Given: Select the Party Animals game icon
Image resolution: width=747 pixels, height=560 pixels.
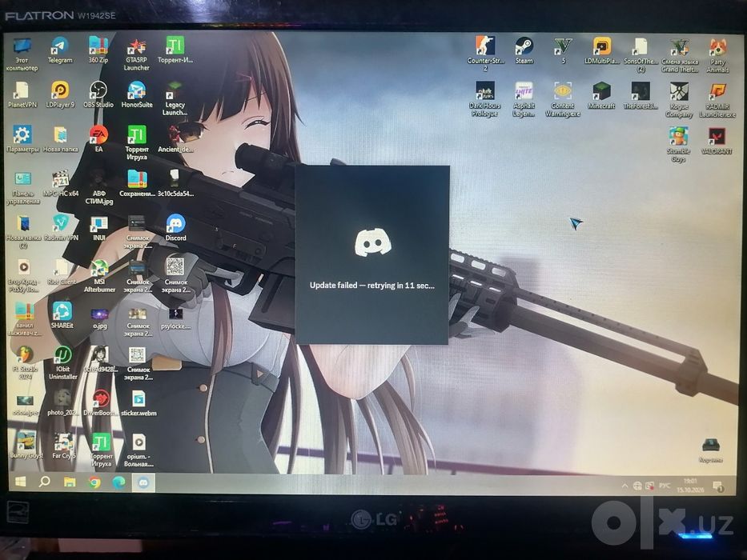Looking at the screenshot, I should tap(717, 55).
